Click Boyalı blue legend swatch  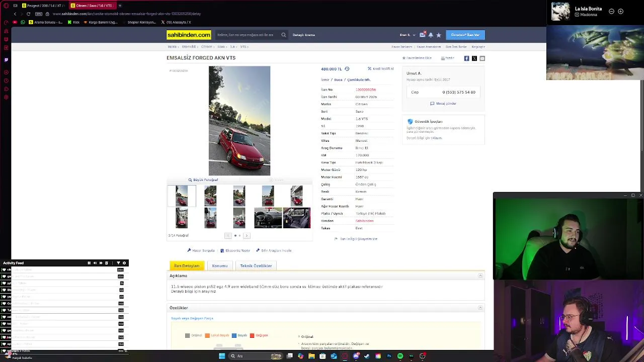pos(234,335)
